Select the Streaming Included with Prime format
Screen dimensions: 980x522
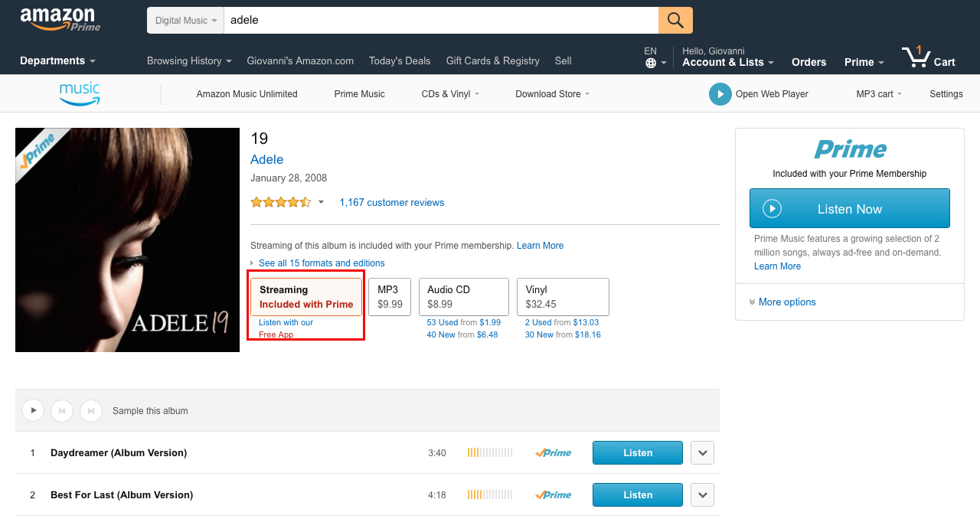[306, 297]
